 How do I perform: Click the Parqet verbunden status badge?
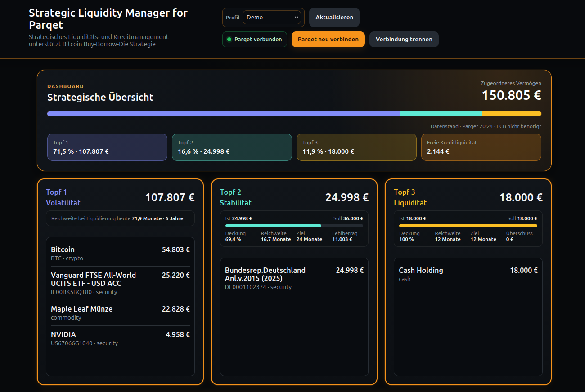click(255, 39)
